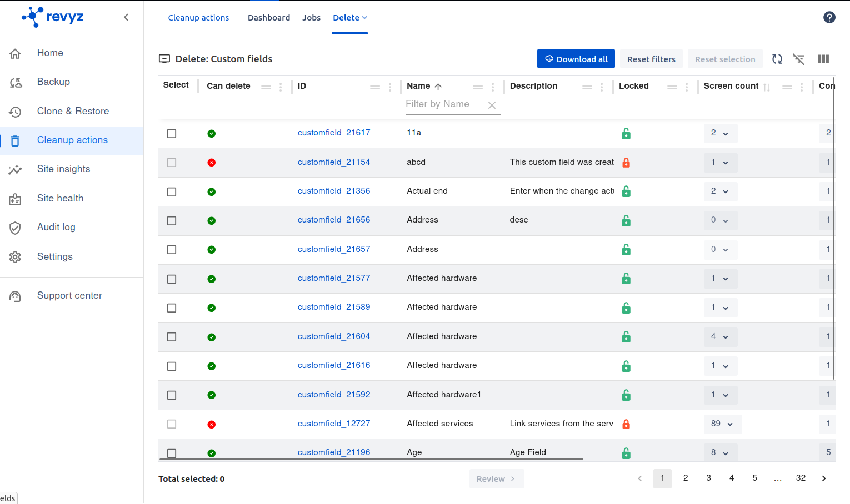
Task: Expand the 89 screens dropdown for Affected services
Action: point(723,424)
